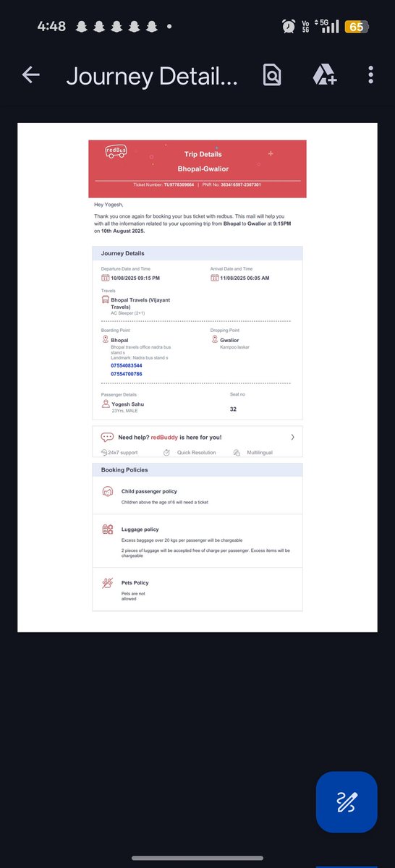
Task: Expand redBuddy help with the chevron
Action: pos(292,437)
